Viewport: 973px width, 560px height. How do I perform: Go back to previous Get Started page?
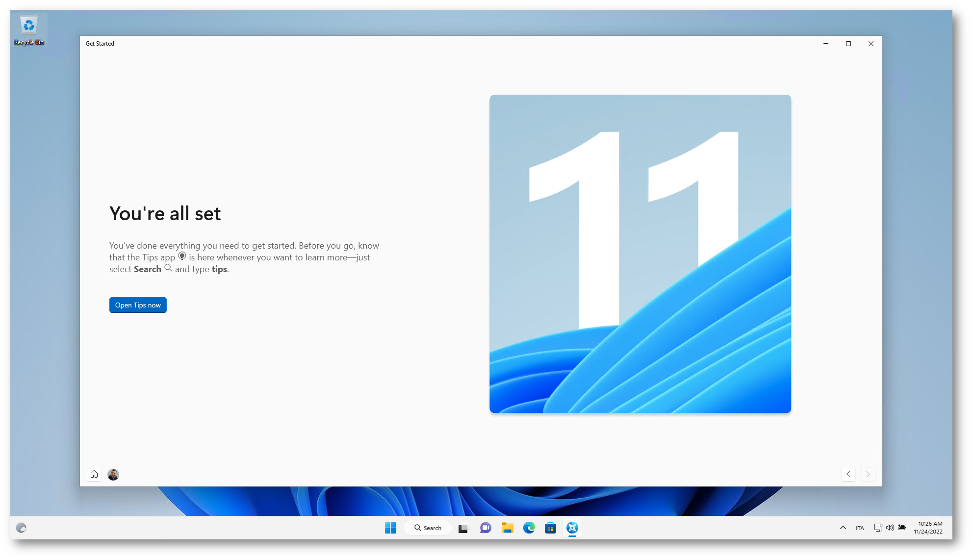[x=848, y=474]
